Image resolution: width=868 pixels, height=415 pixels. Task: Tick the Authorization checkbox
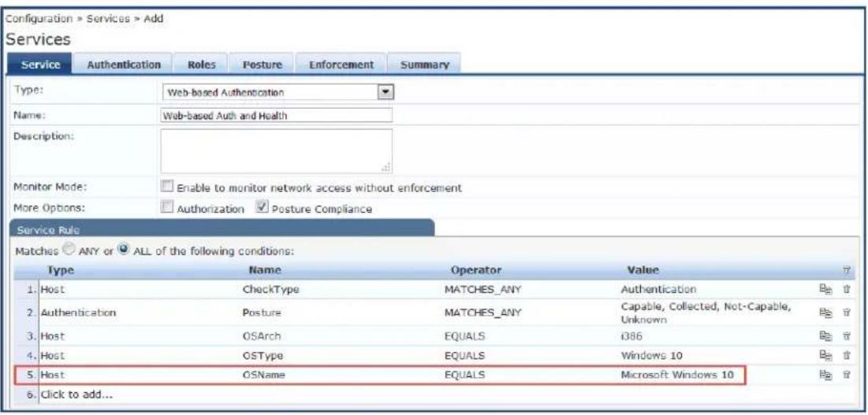166,208
